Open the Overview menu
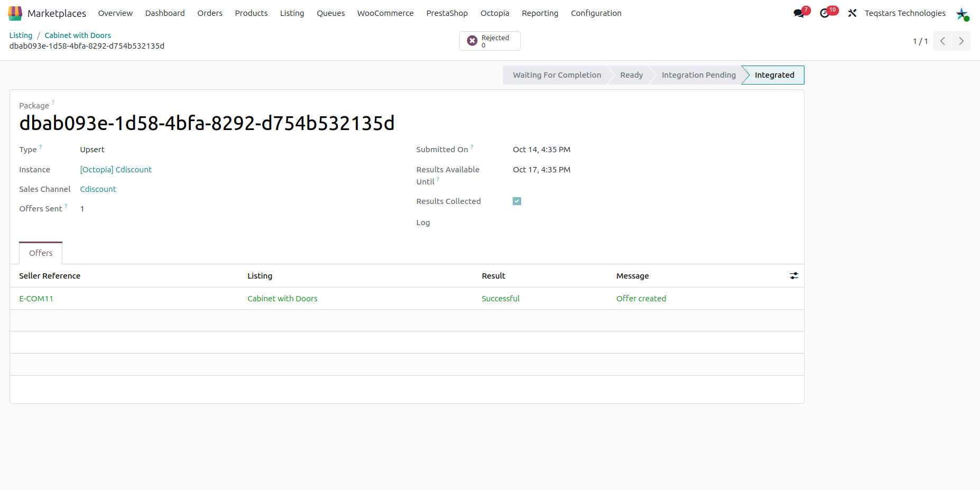 [115, 13]
